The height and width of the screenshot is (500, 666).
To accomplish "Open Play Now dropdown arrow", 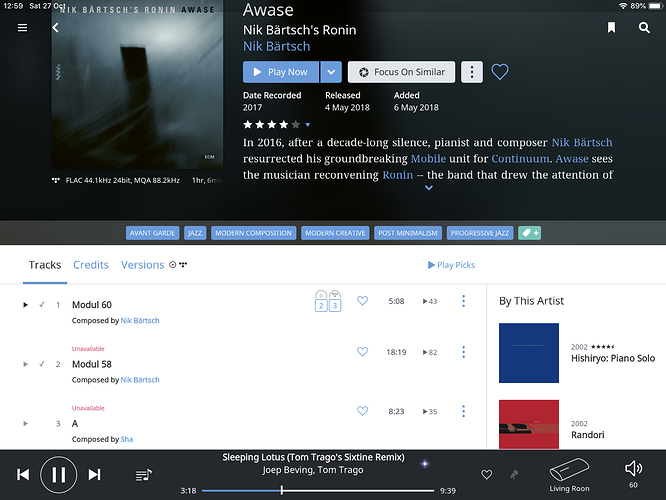I will (x=331, y=72).
